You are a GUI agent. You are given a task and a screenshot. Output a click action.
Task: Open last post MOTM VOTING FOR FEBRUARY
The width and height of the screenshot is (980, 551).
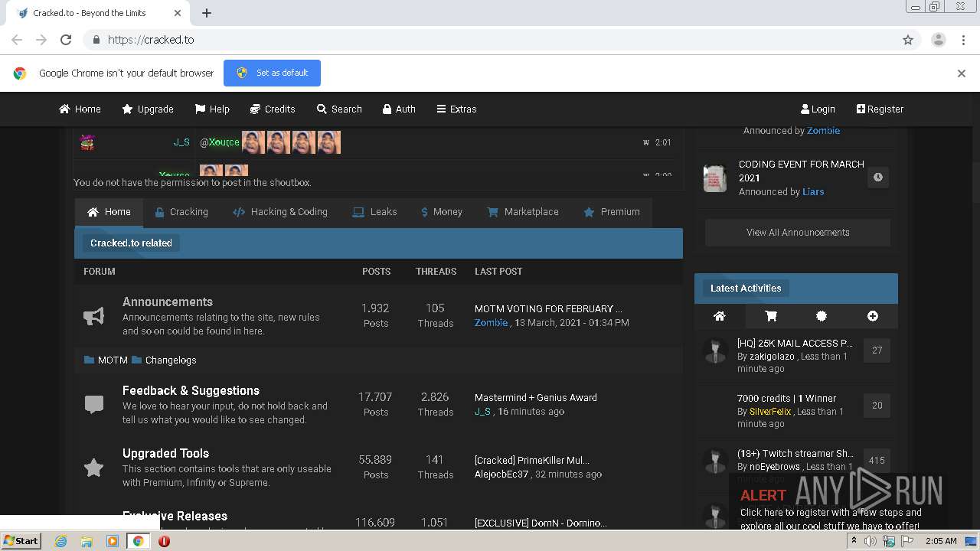pyautogui.click(x=548, y=308)
